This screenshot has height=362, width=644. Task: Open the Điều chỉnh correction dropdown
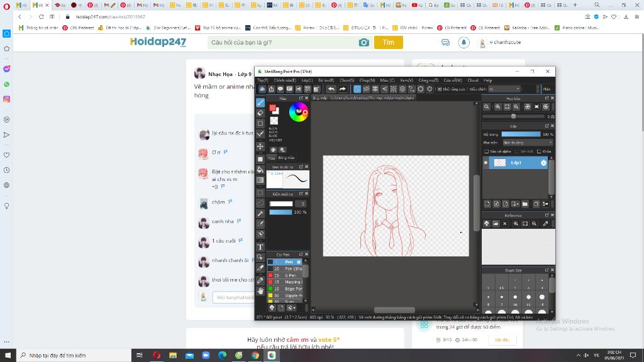pyautogui.click(x=504, y=89)
